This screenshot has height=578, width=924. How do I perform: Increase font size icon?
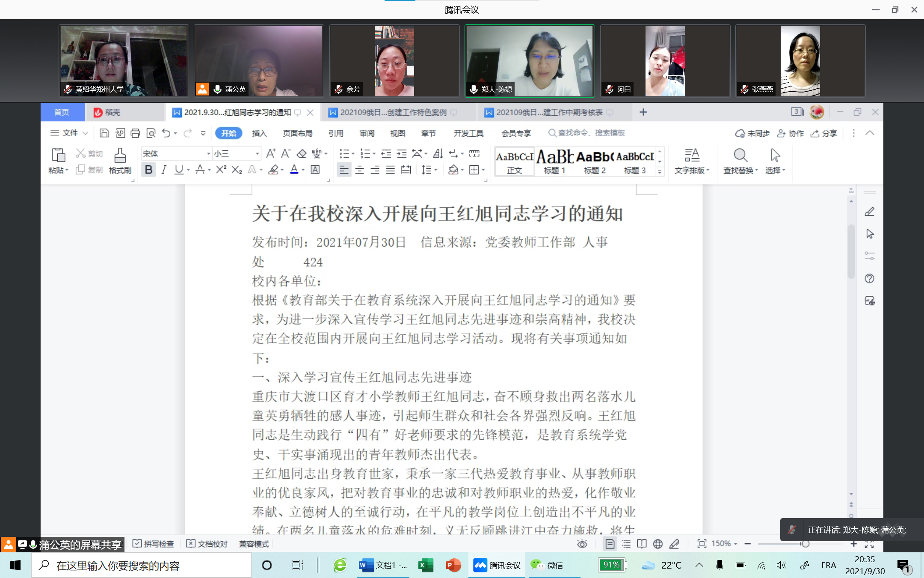coord(271,153)
